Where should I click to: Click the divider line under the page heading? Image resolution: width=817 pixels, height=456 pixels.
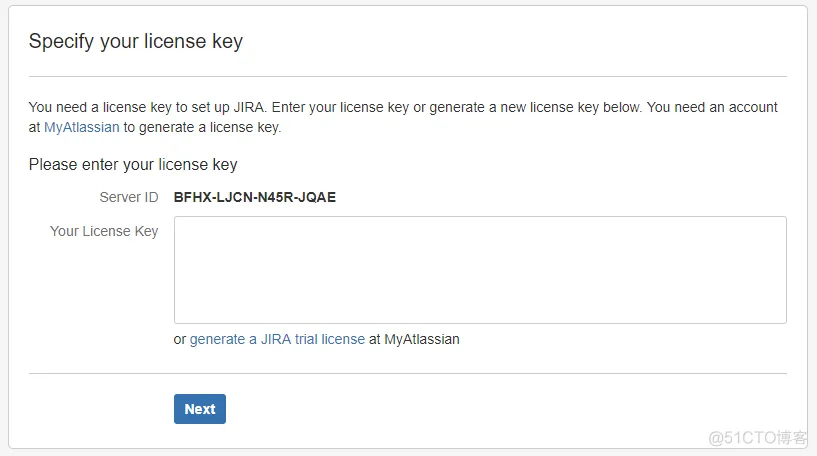pos(407,77)
